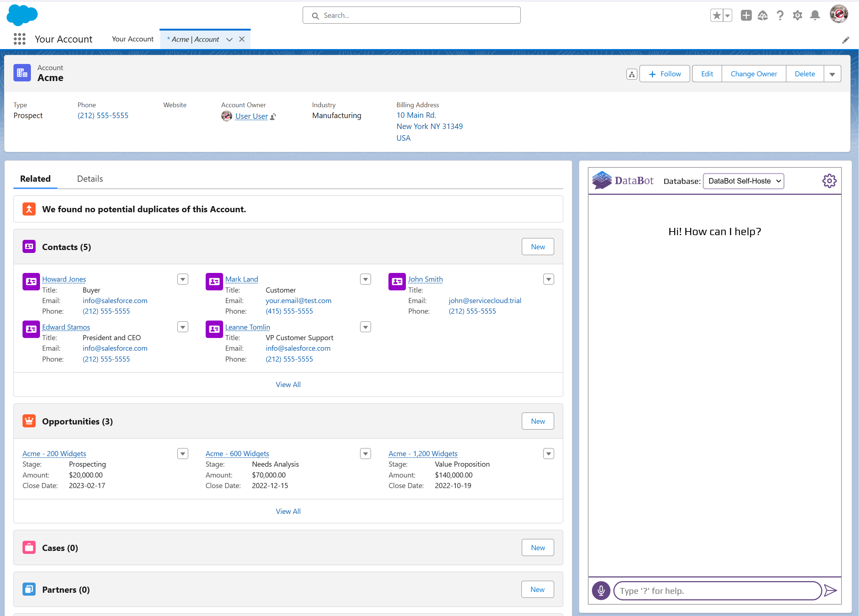This screenshot has height=616, width=859.
Task: Focus the DataBot message input
Action: 718,591
